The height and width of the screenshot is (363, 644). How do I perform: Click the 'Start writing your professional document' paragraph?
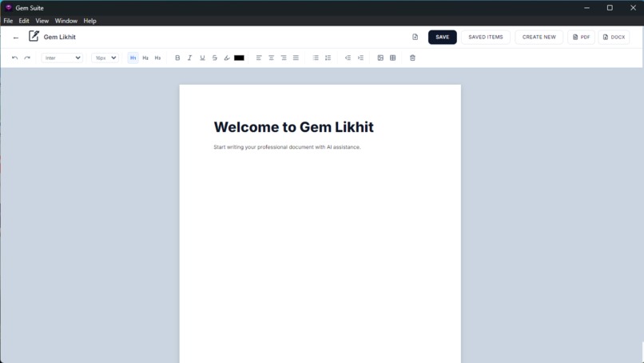287,147
